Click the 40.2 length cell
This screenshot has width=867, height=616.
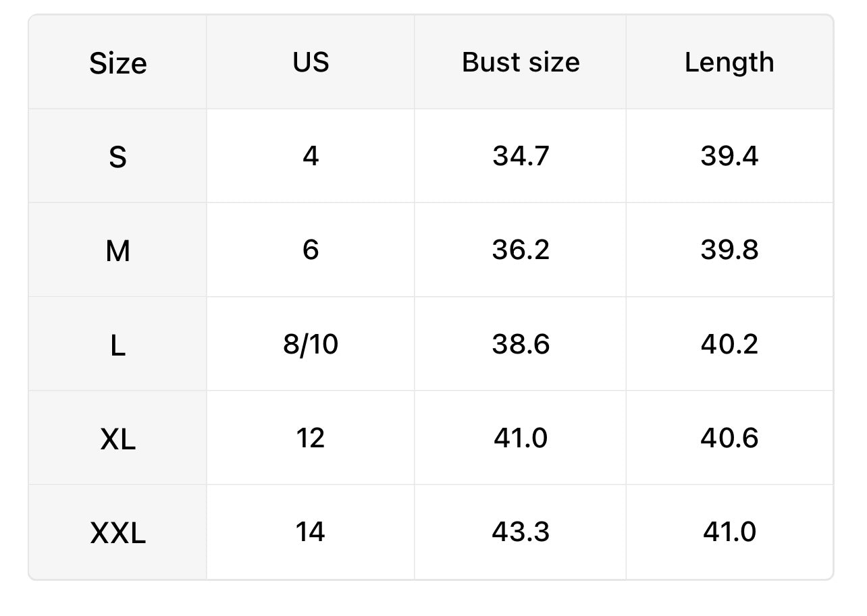tap(729, 344)
